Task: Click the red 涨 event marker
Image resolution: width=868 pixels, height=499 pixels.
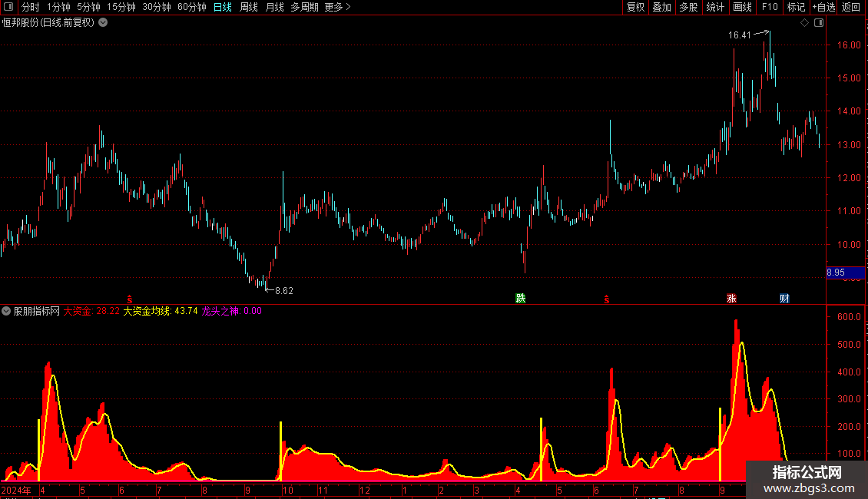Action: (x=731, y=298)
